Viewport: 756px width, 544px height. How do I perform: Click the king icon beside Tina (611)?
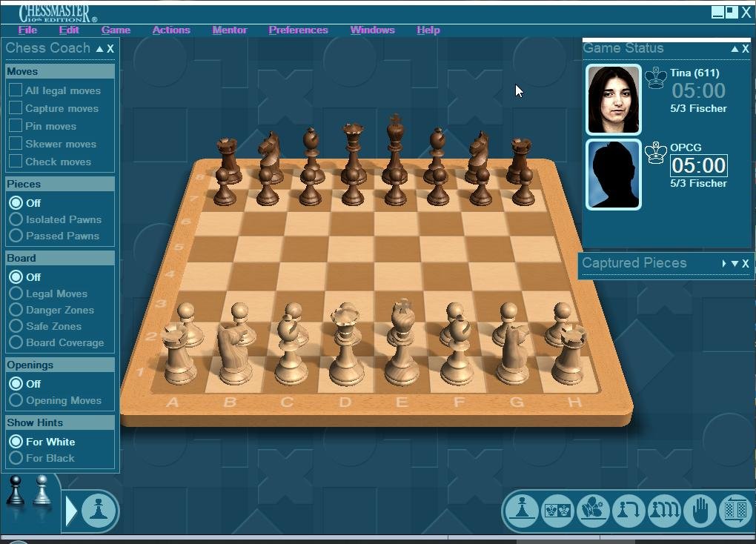point(656,78)
